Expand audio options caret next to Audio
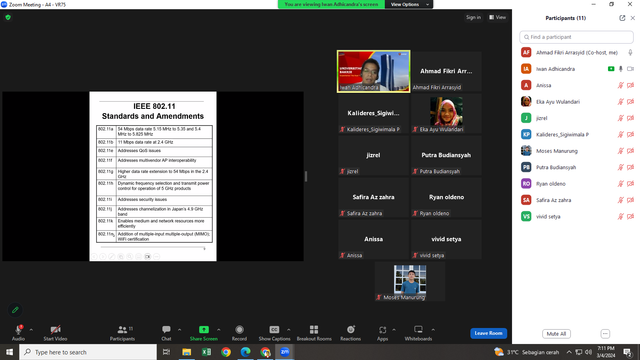640x360 pixels. tap(31, 330)
